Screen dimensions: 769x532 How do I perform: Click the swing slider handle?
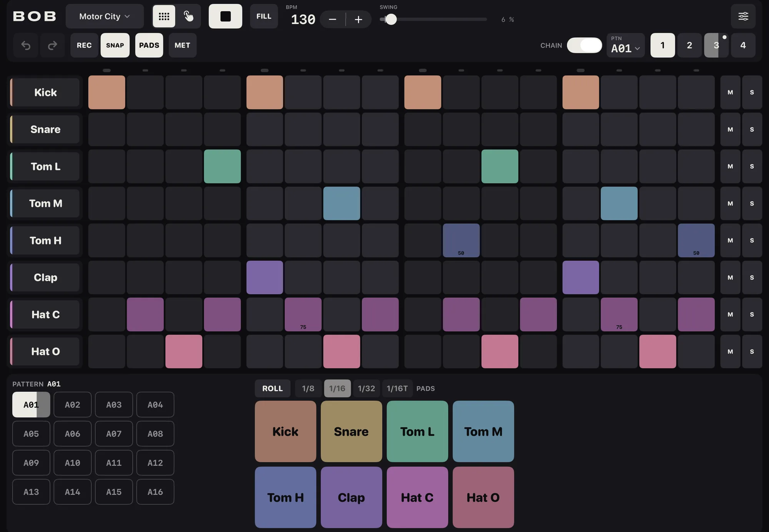(x=391, y=19)
